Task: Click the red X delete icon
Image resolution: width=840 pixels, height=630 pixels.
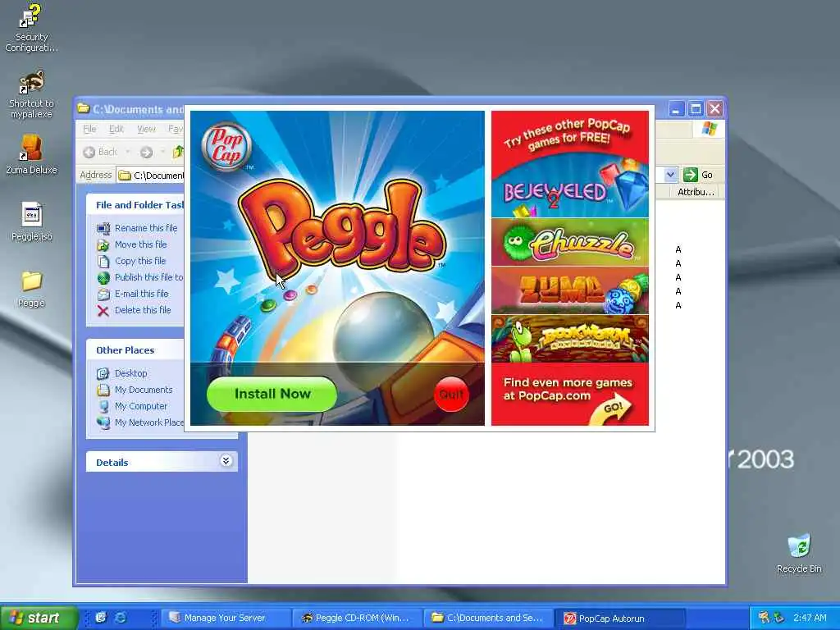Action: pyautogui.click(x=103, y=311)
